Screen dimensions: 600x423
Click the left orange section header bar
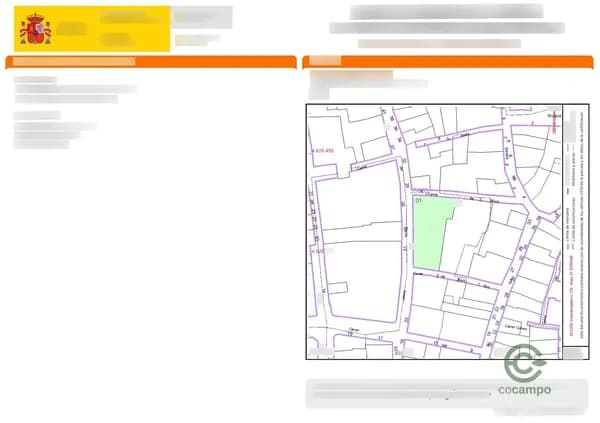pos(150,62)
